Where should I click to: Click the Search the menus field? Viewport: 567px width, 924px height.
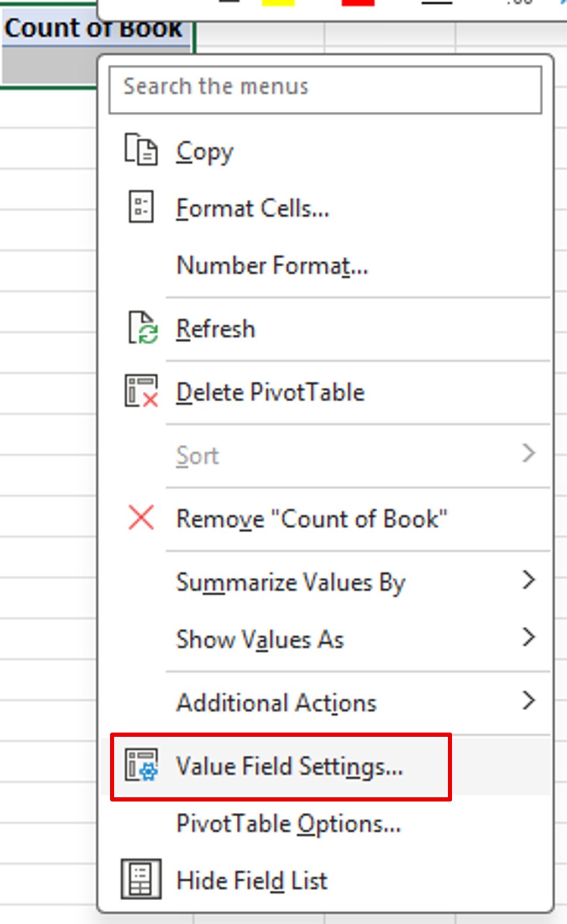pos(325,90)
